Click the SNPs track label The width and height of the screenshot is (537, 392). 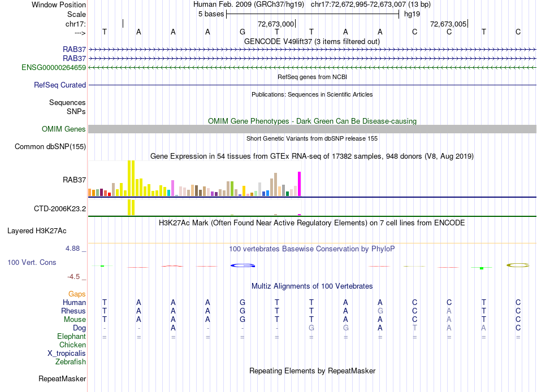coord(76,111)
